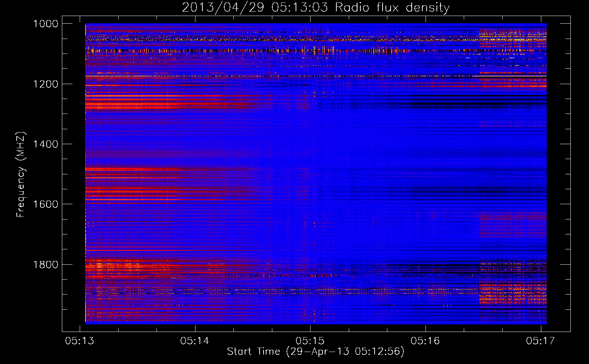The image size is (589, 364).
Task: Select the "Frequency (MHZ)" y-axis label
Action: click(21, 174)
